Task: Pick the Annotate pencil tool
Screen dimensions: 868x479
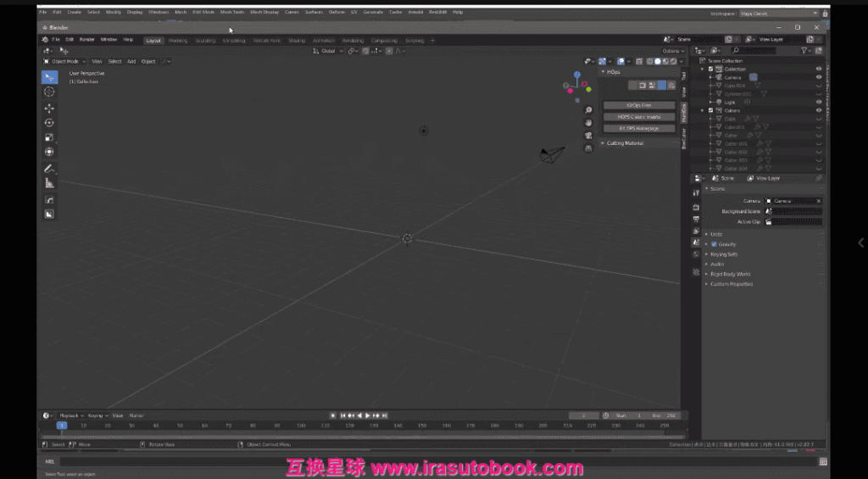Action: [49, 169]
